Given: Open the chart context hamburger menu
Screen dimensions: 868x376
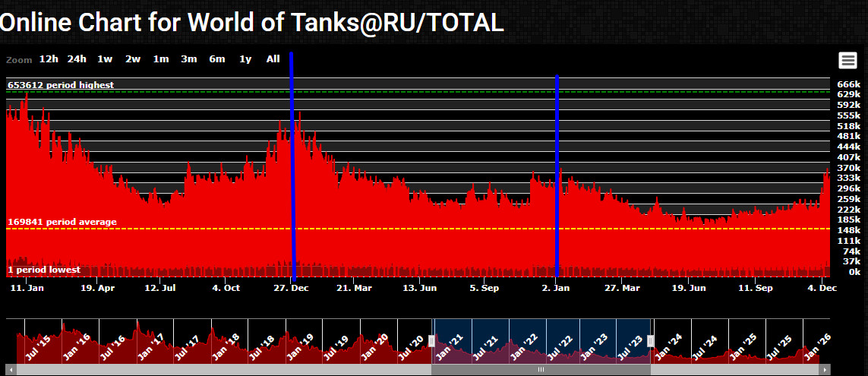Looking at the screenshot, I should [x=847, y=60].
